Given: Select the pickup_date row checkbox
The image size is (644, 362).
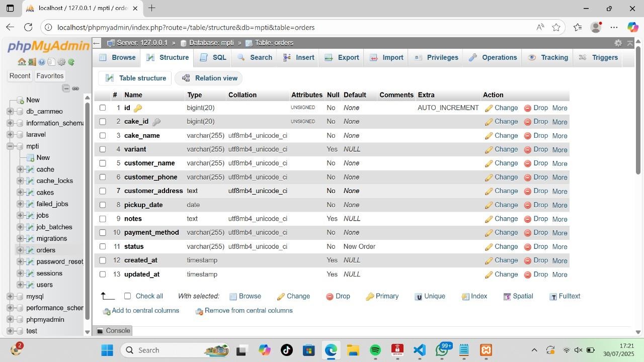Looking at the screenshot, I should pos(103,205).
